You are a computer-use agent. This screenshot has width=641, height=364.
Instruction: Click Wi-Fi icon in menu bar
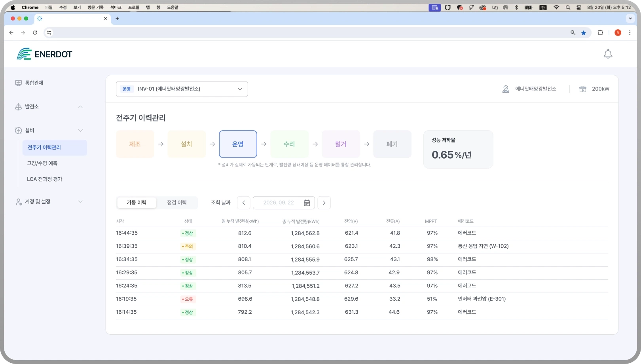(x=556, y=8)
